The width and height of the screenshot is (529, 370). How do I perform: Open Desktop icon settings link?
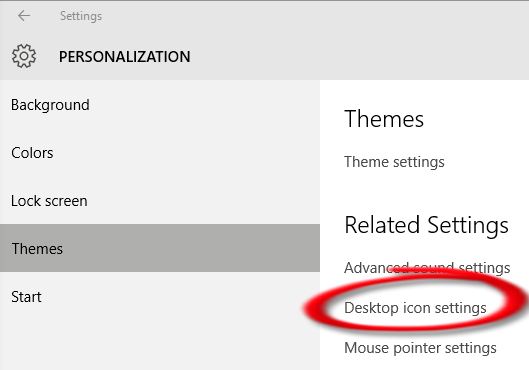415,308
